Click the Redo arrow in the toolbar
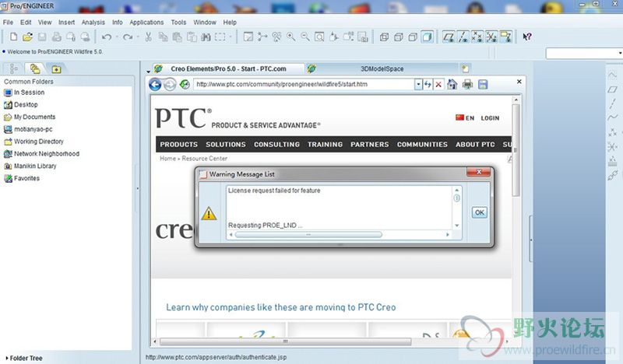Image resolution: width=623 pixels, height=364 pixels. pos(128,37)
